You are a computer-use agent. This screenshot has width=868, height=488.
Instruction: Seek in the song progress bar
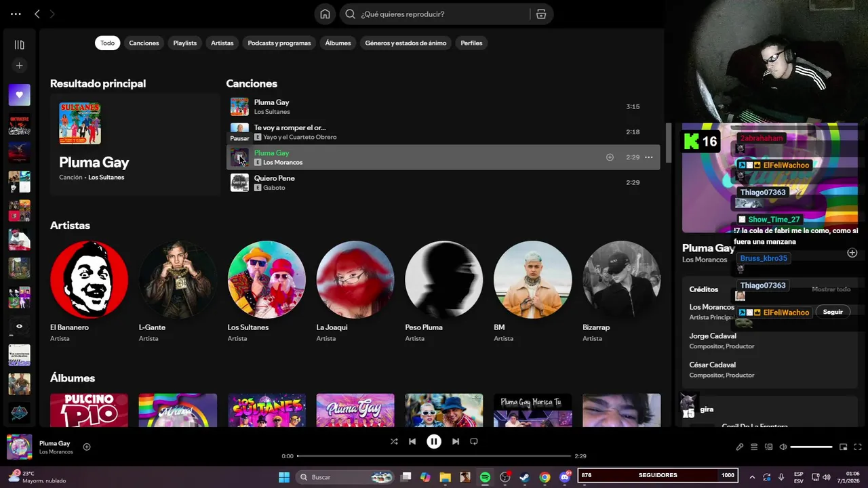434,456
